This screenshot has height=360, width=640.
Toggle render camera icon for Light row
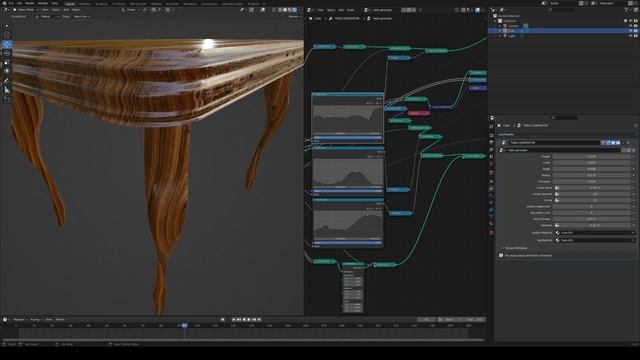tap(636, 36)
